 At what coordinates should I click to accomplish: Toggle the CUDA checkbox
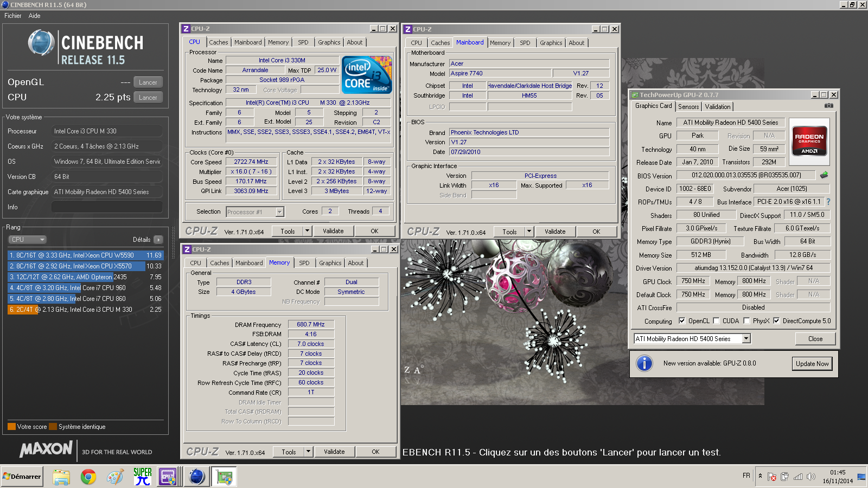point(716,320)
